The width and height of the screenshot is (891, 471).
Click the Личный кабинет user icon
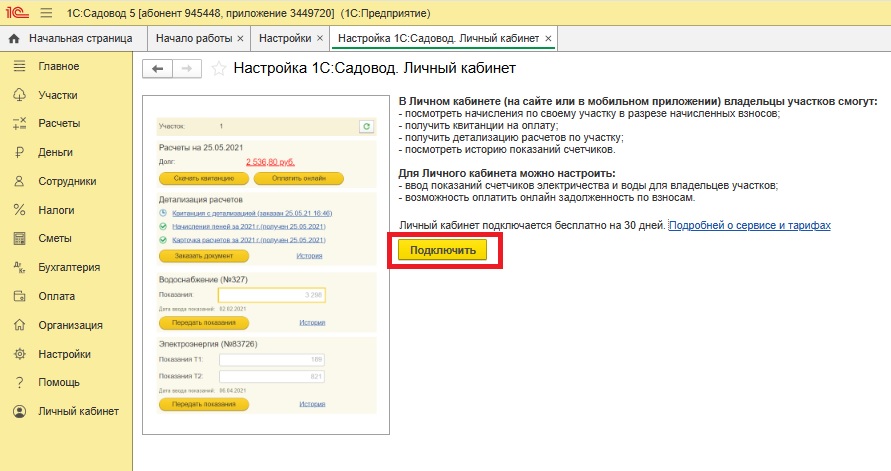(19, 411)
